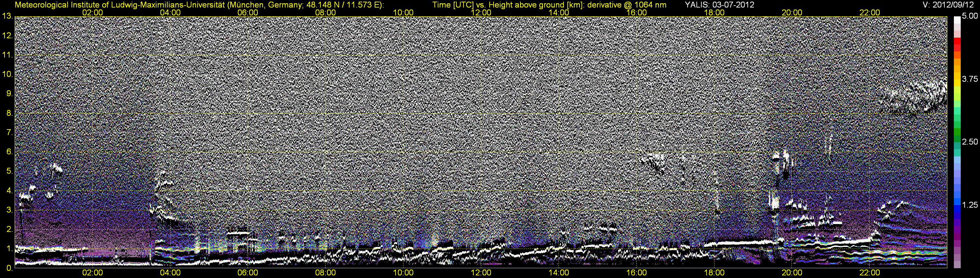Click the 08:00 label on the bottom time axis
The width and height of the screenshot is (980, 278).
pyautogui.click(x=326, y=273)
